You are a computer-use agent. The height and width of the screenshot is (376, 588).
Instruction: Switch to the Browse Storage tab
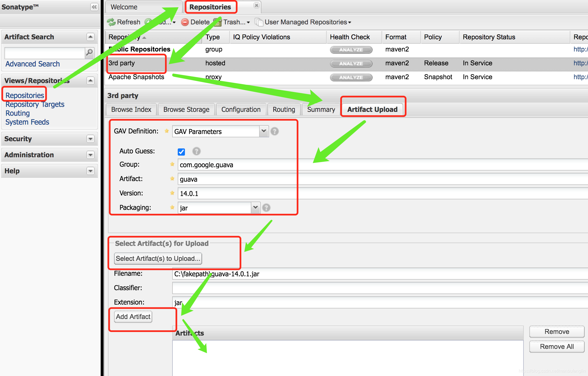[186, 110]
